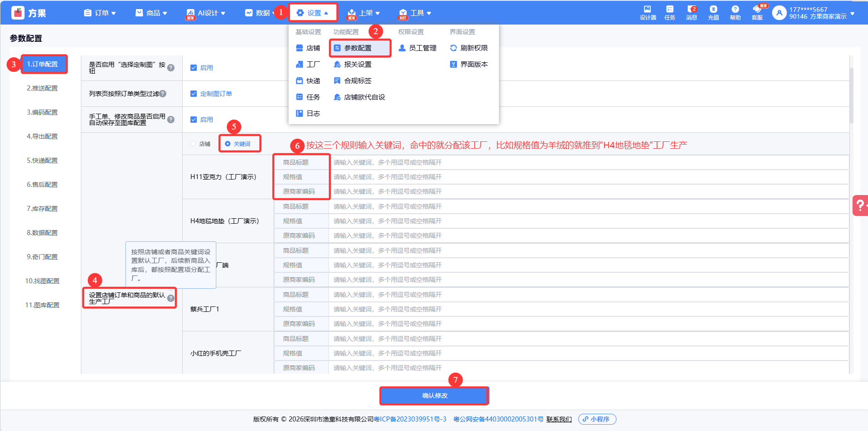
Task: Select the 8.数据配置 tab
Action: [42, 233]
